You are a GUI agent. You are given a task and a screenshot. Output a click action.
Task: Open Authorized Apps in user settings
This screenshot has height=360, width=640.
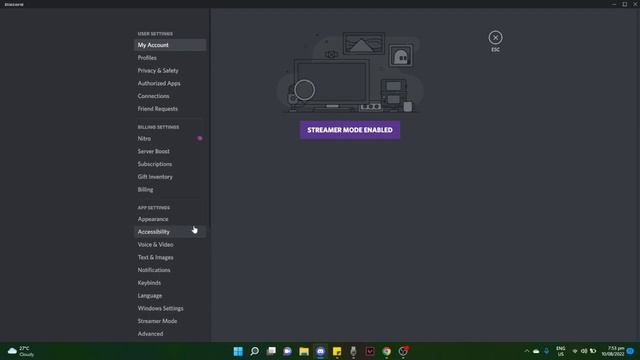click(170, 83)
